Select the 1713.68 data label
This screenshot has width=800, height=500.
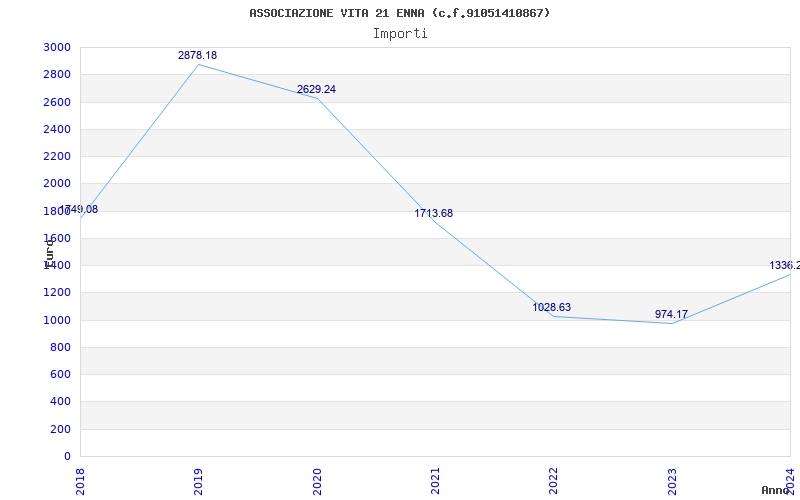pos(434,213)
